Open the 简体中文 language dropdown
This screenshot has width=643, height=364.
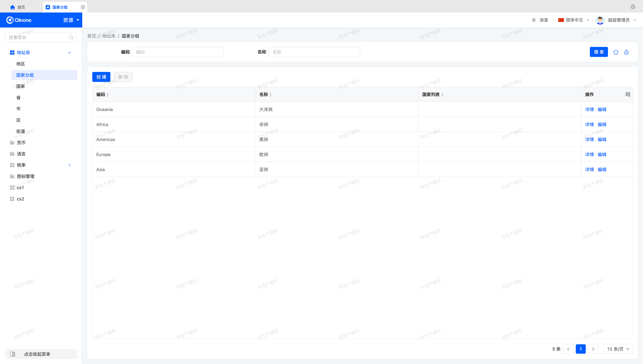[x=574, y=20]
